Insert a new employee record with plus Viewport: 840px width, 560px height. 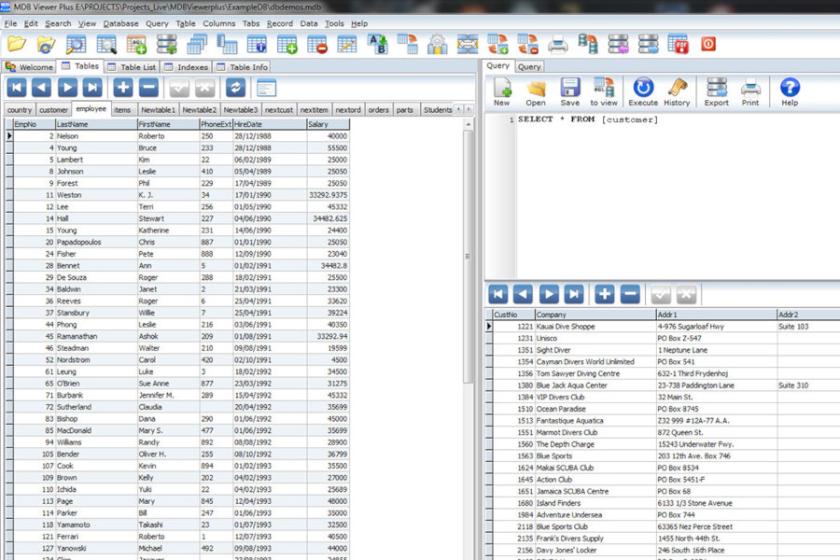(123, 87)
